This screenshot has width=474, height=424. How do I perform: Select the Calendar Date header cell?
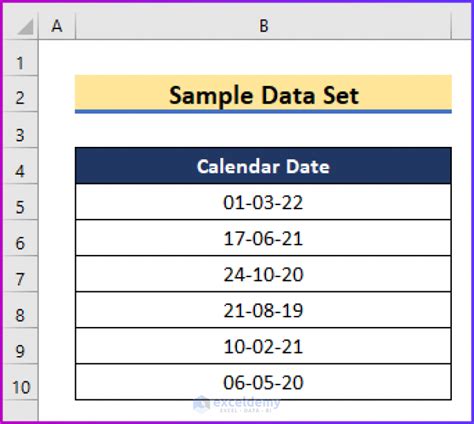click(x=263, y=166)
